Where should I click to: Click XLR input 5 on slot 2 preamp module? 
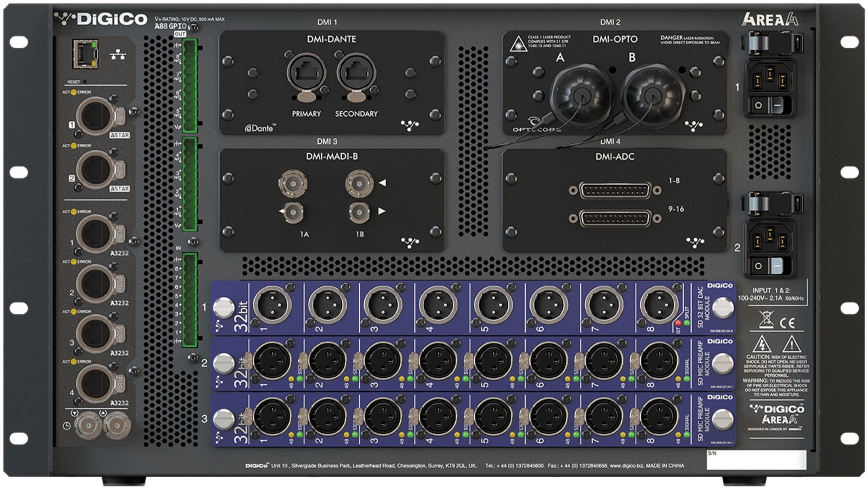[x=494, y=360]
